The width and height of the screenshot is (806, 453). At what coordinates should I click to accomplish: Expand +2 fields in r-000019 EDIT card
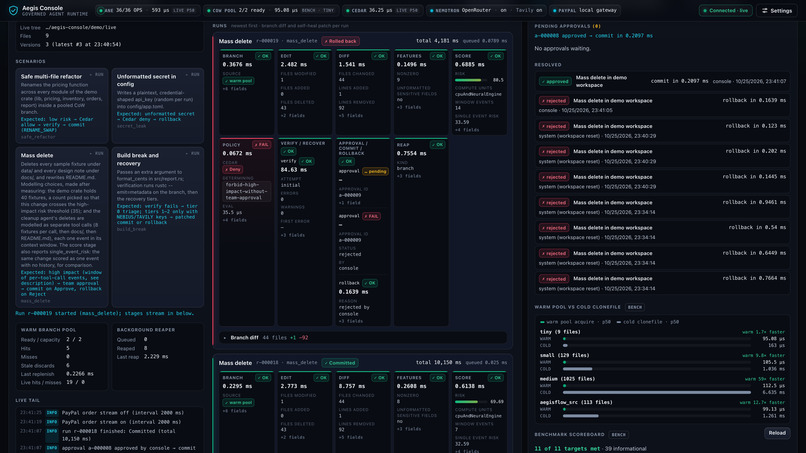tap(292, 116)
